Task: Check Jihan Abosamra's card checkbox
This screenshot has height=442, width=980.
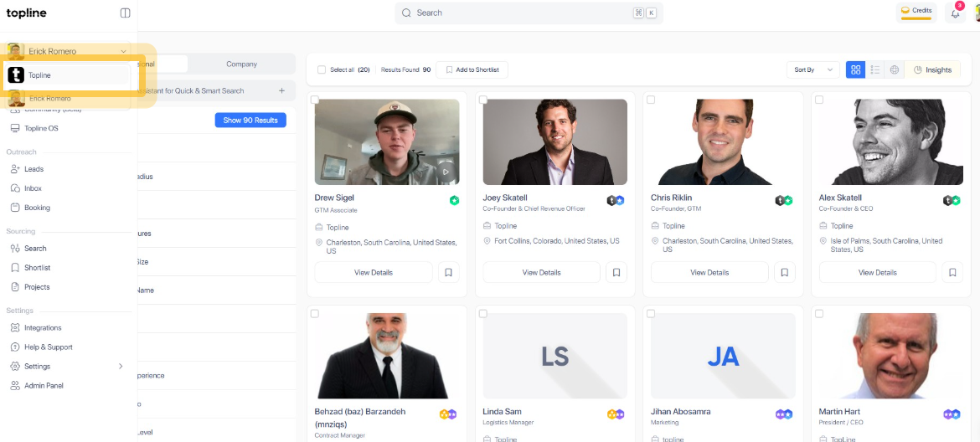Action: coord(651,313)
